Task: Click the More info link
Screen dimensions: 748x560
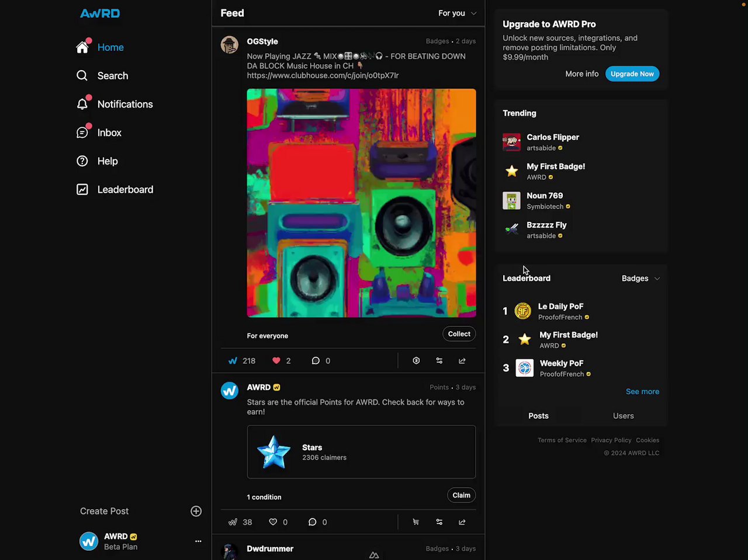Action: 582,74
